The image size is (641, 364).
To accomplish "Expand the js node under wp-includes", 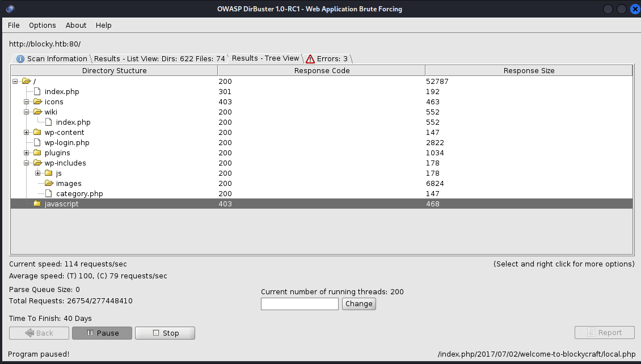I will pos(37,173).
